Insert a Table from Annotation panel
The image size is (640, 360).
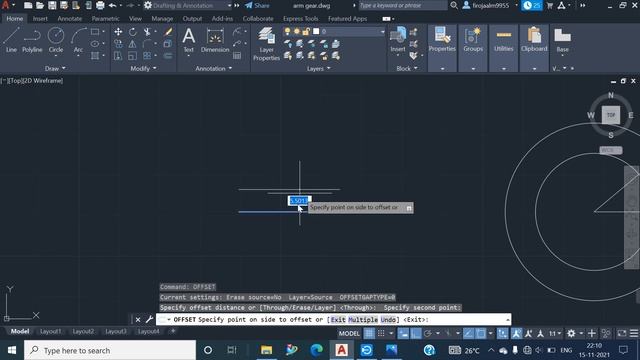click(237, 56)
